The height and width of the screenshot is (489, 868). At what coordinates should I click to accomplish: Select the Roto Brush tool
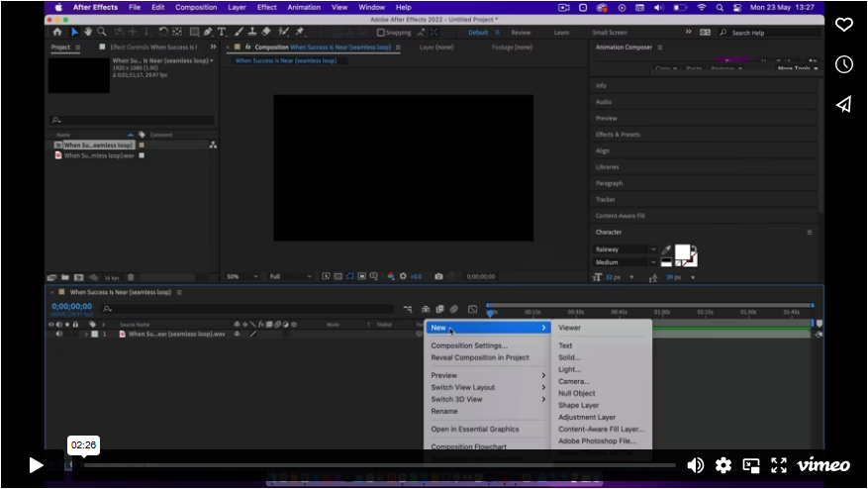[283, 32]
